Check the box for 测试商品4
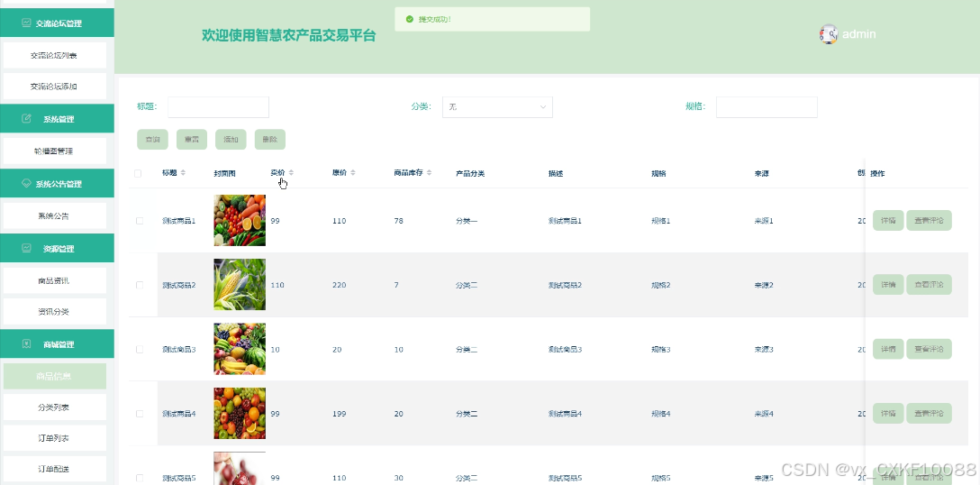Viewport: 980px width, 485px height. 140,414
